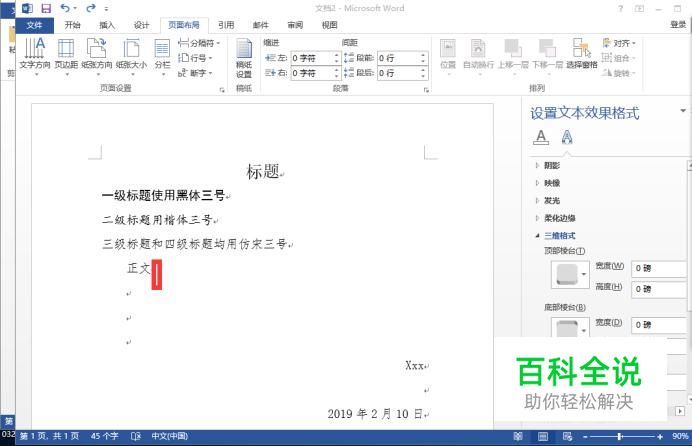Click the 中文(中国) language indicator
The width and height of the screenshot is (692, 446).
click(170, 436)
